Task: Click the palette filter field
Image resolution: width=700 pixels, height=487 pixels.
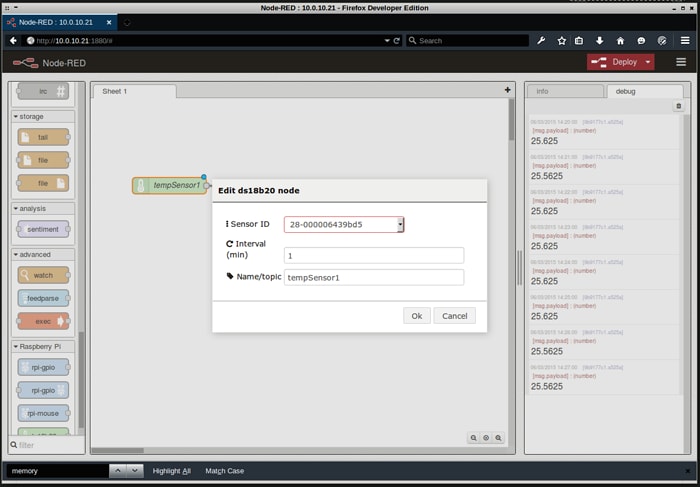Action: pos(46,445)
